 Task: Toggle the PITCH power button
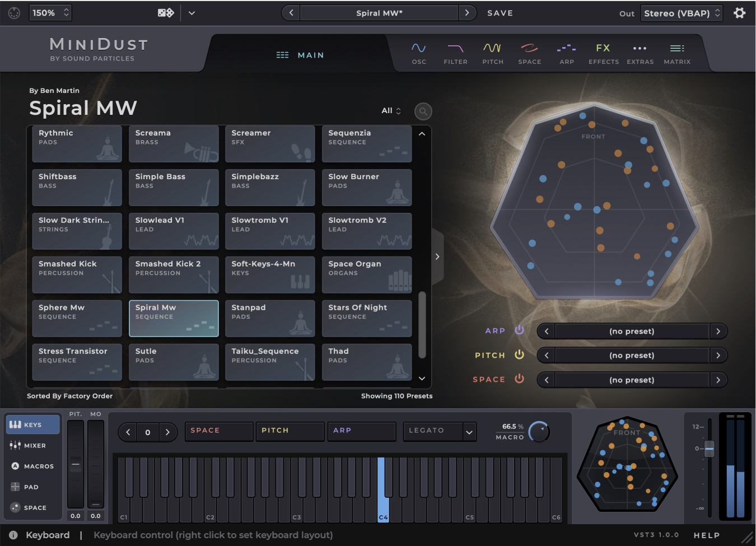[519, 354]
